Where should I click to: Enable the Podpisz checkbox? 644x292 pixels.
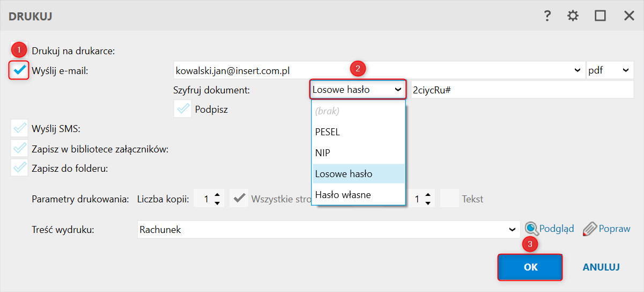tap(183, 109)
